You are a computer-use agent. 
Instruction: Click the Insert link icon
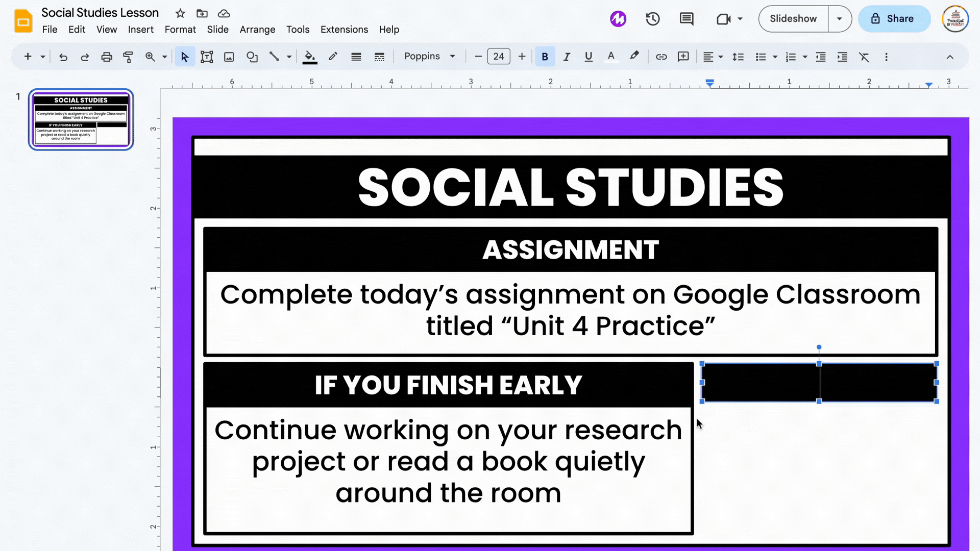coord(661,57)
